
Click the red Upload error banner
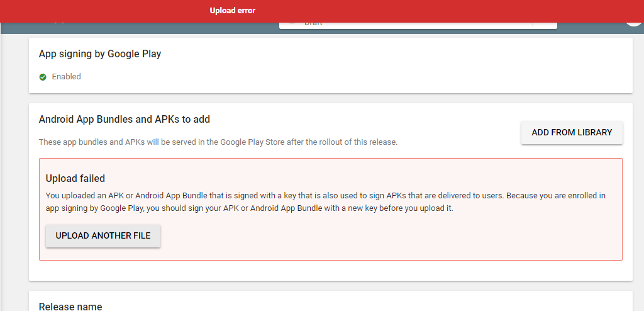pyautogui.click(x=233, y=11)
